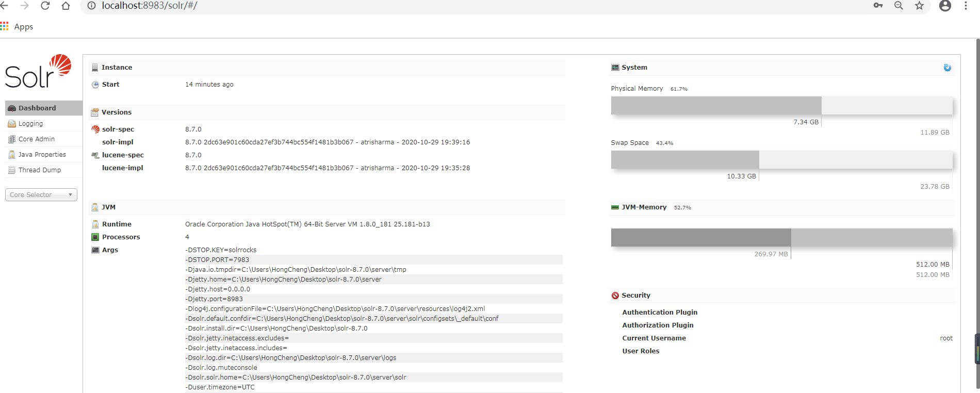The height and width of the screenshot is (393, 980).
Task: Reload the page with the refresh icon
Action: (45, 6)
